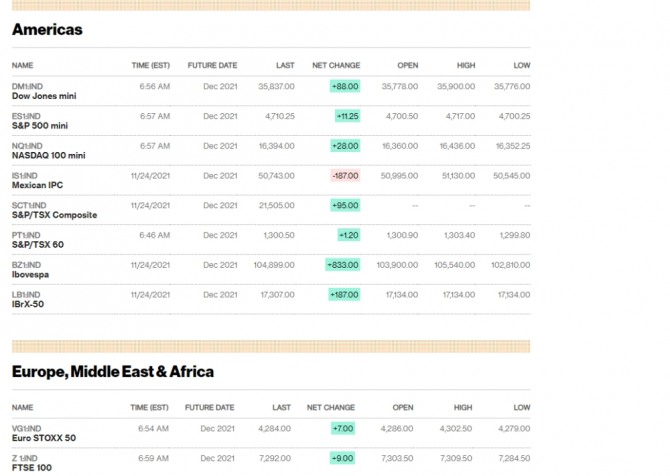Click the Mexican IPC -187.00 net change badge
The width and height of the screenshot is (670, 476).
(345, 176)
